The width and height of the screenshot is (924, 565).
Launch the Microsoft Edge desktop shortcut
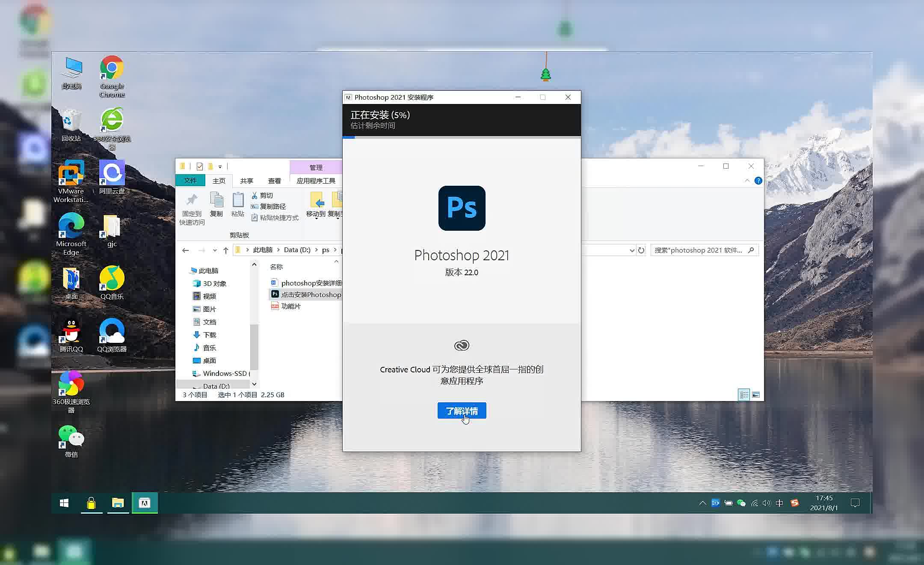pos(71,234)
